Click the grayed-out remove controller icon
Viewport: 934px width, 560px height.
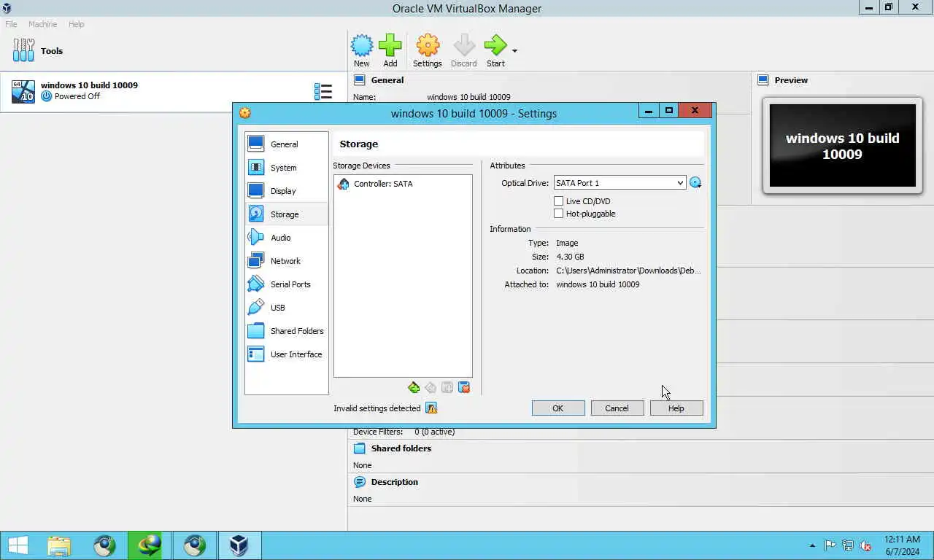[431, 388]
